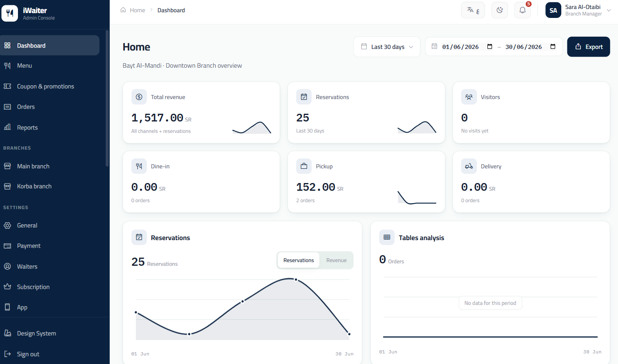
Task: Open the start date calendar picker
Action: (490, 47)
